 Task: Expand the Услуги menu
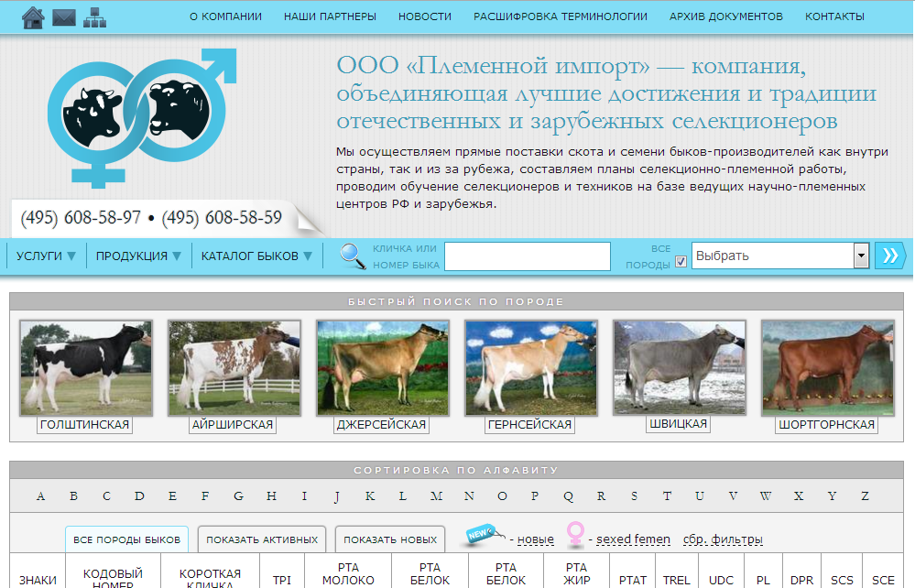coord(46,256)
